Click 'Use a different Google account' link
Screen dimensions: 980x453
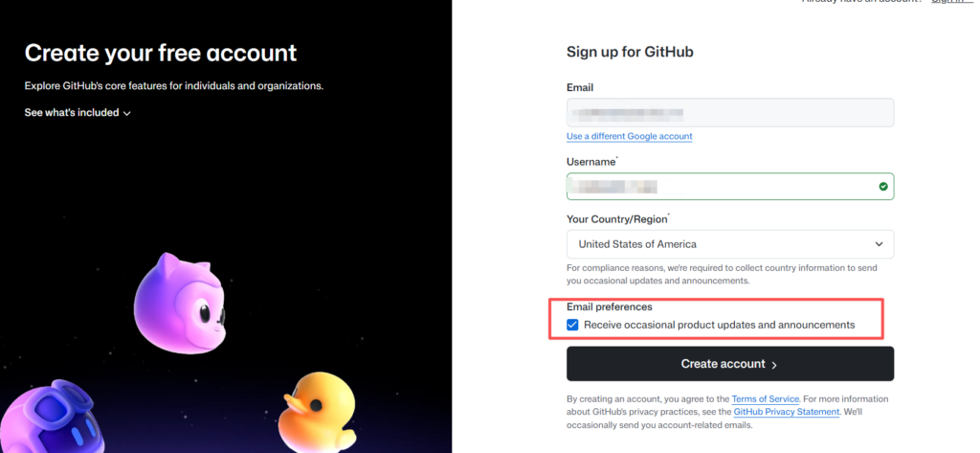coord(629,136)
